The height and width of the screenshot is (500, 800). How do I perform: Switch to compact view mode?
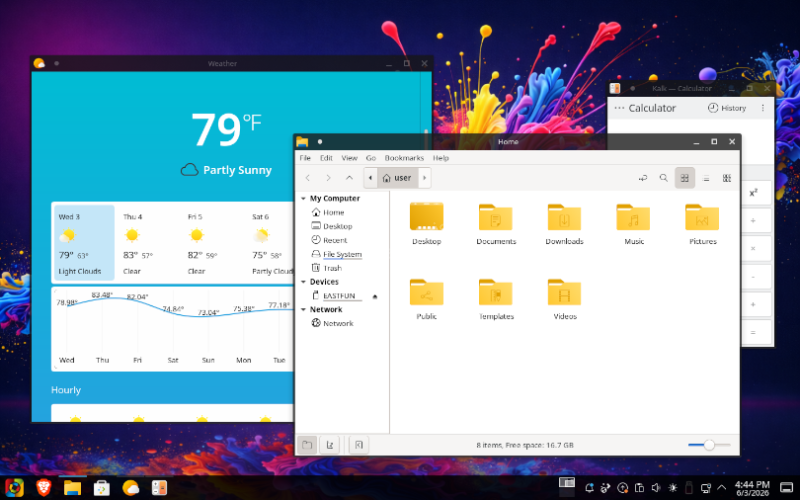pyautogui.click(x=727, y=178)
